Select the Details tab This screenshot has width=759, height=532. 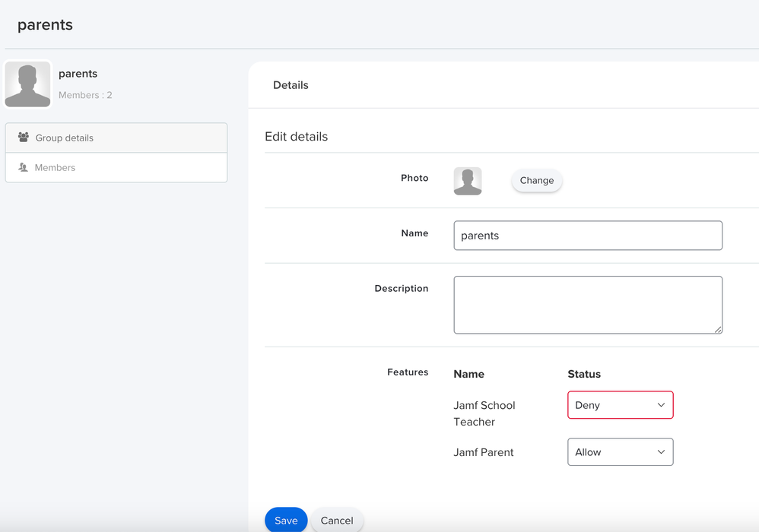click(291, 85)
